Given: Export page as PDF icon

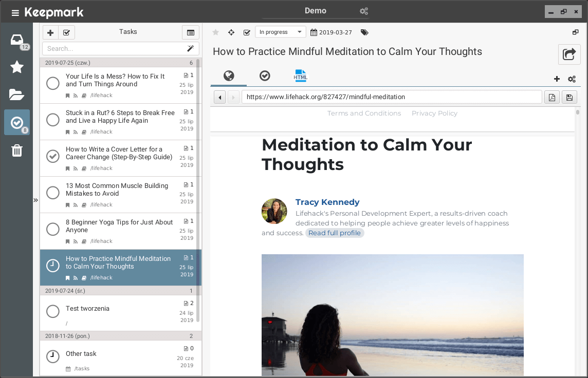Looking at the screenshot, I should coord(552,97).
